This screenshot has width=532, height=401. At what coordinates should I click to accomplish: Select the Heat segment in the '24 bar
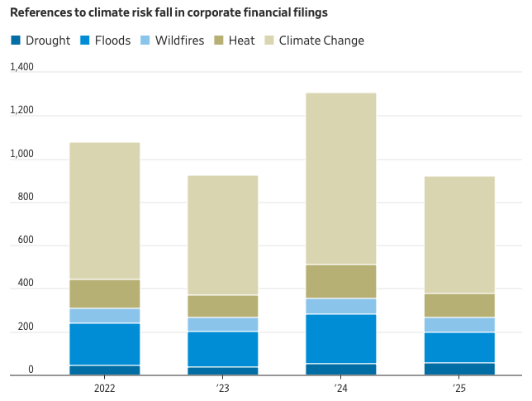(x=341, y=281)
